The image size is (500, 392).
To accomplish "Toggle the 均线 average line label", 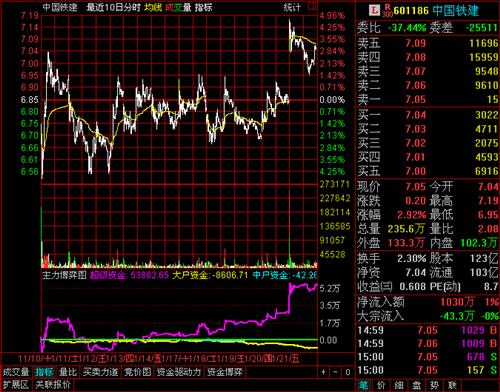I will (x=153, y=7).
